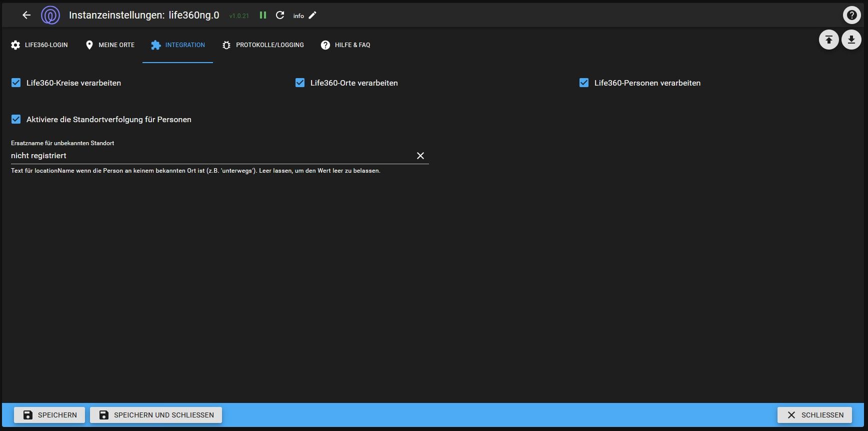Screen dimensions: 868x431
Task: Clear the Ersatzname field with X icon
Action: (x=420, y=156)
